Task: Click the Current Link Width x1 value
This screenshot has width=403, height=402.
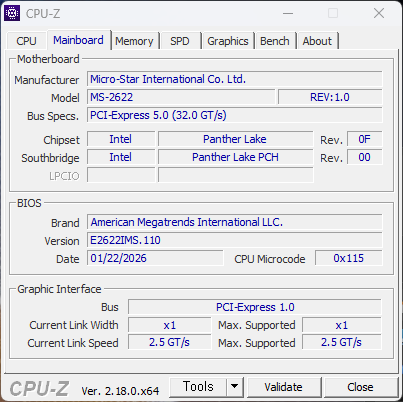Action: point(170,325)
